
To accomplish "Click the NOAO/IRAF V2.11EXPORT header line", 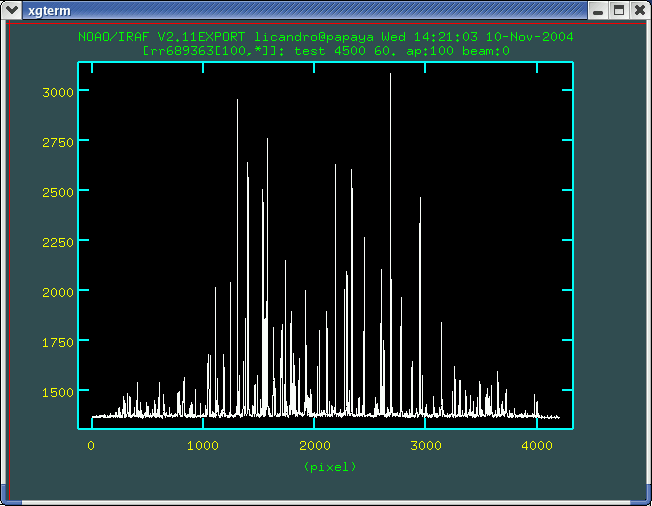I will [x=325, y=36].
